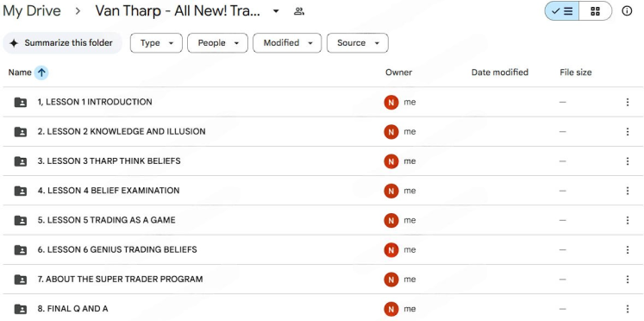
Task: Click the shared people icon beside folder title
Action: 299,11
